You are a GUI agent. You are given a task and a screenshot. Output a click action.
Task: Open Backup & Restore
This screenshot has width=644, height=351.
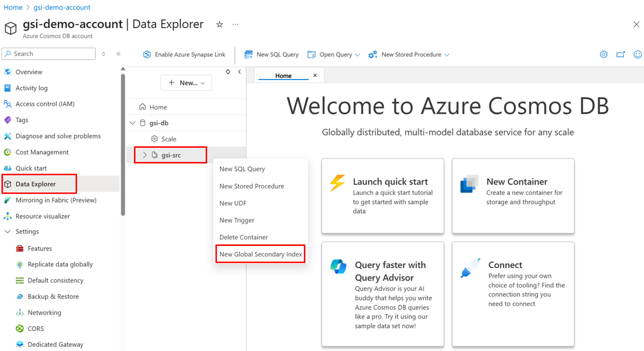(x=53, y=297)
